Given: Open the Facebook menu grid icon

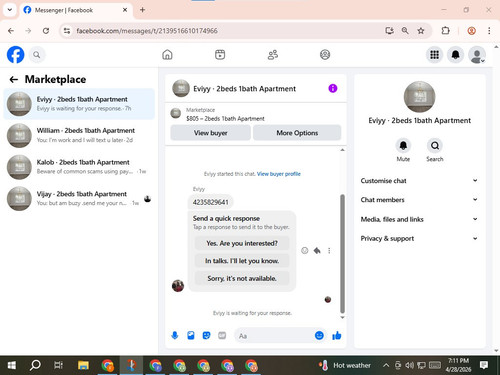Looking at the screenshot, I should click(434, 55).
